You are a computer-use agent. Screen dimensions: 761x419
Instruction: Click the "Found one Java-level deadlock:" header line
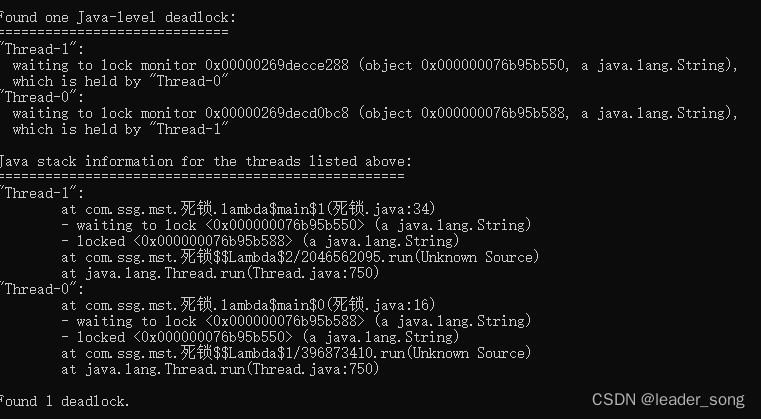118,17
